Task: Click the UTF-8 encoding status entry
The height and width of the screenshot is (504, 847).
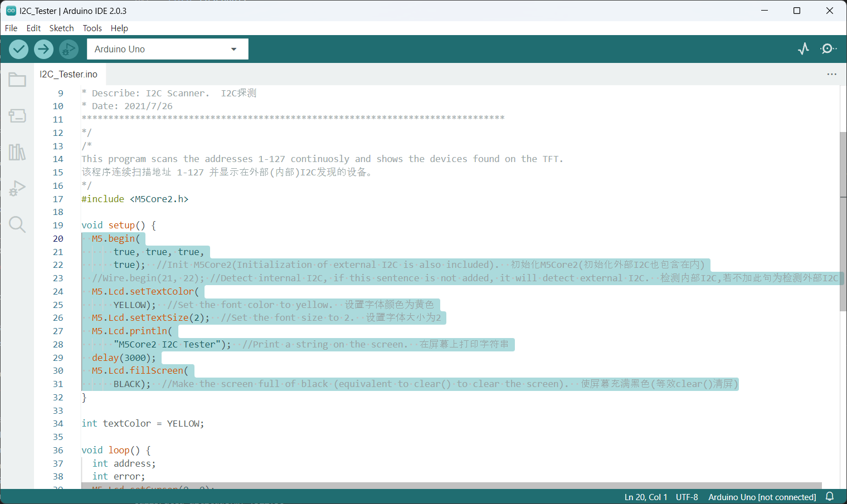Action: point(687,497)
